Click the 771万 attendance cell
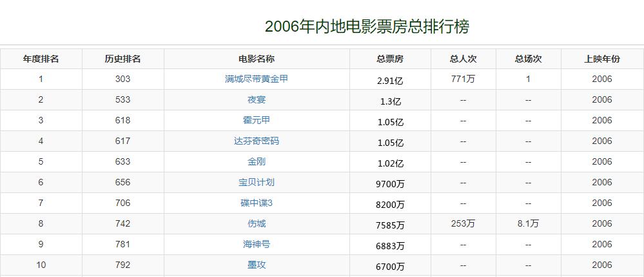 (x=463, y=79)
